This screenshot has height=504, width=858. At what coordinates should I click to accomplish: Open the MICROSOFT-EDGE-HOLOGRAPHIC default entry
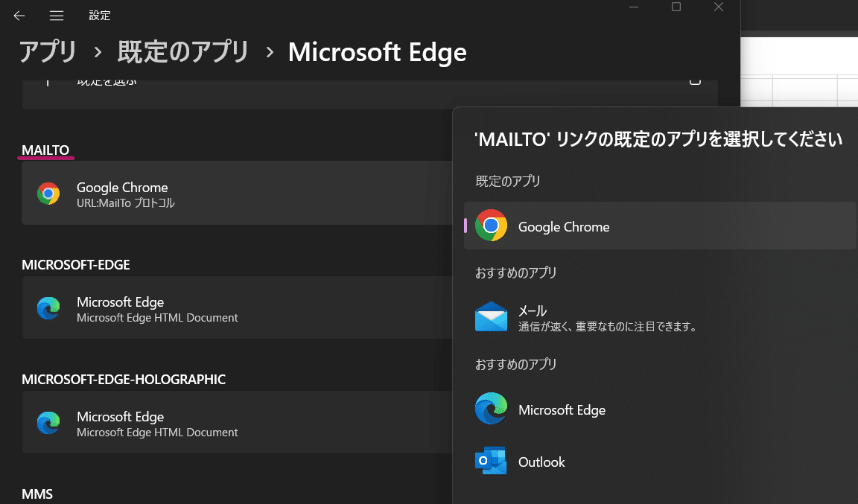[x=238, y=422]
